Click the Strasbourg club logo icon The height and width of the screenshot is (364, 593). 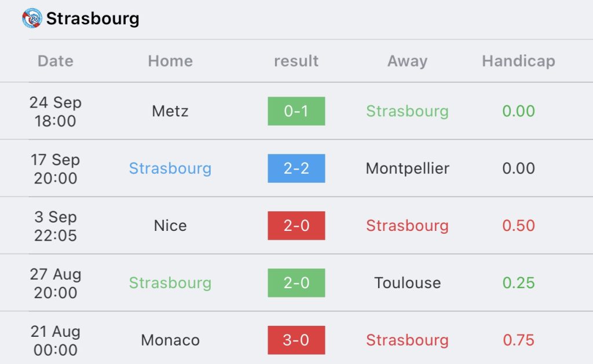pyautogui.click(x=32, y=19)
